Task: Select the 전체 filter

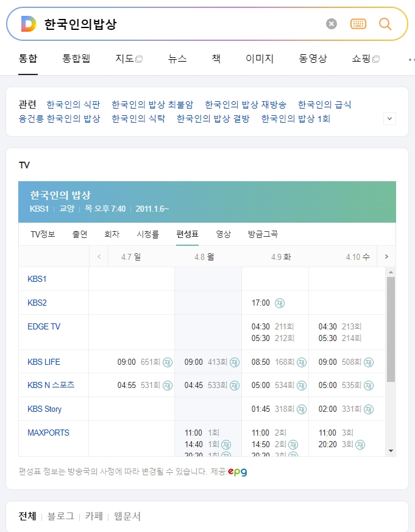Action: coord(27,516)
